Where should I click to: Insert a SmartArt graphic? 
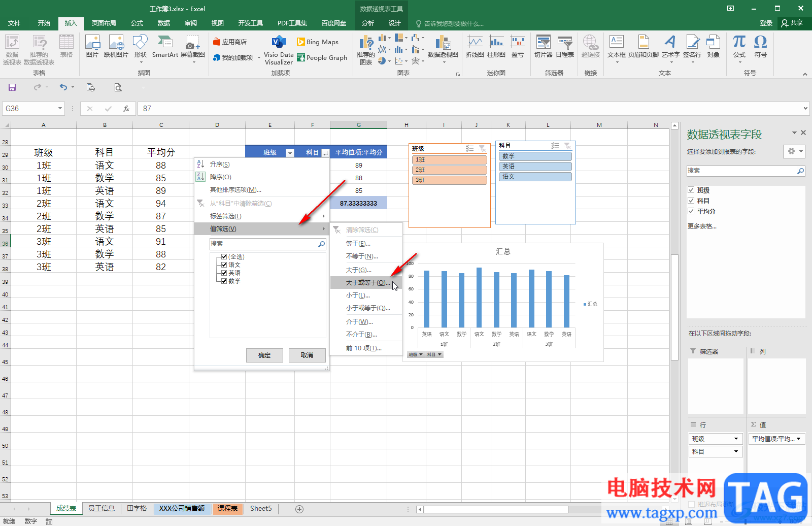click(x=165, y=47)
